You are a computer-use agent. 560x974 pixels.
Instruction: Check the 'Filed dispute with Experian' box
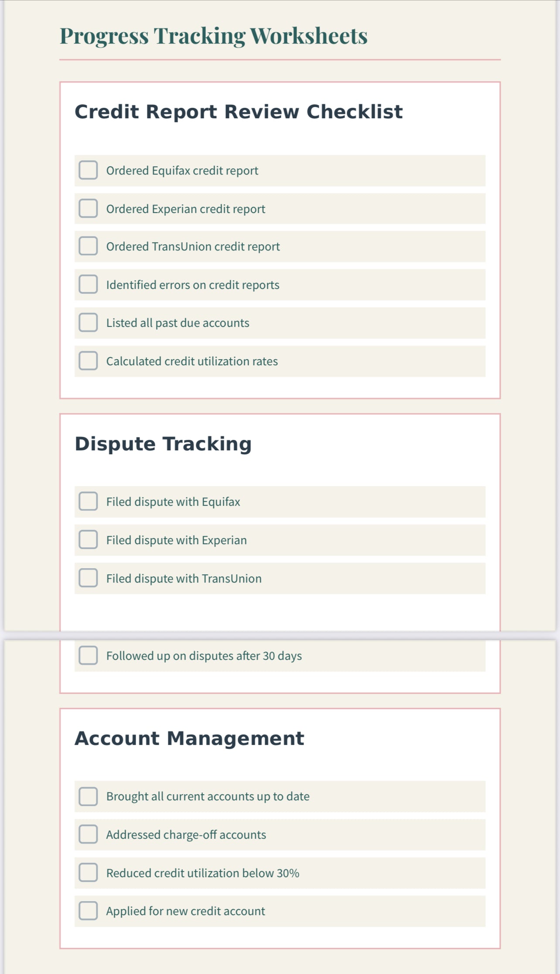click(88, 540)
